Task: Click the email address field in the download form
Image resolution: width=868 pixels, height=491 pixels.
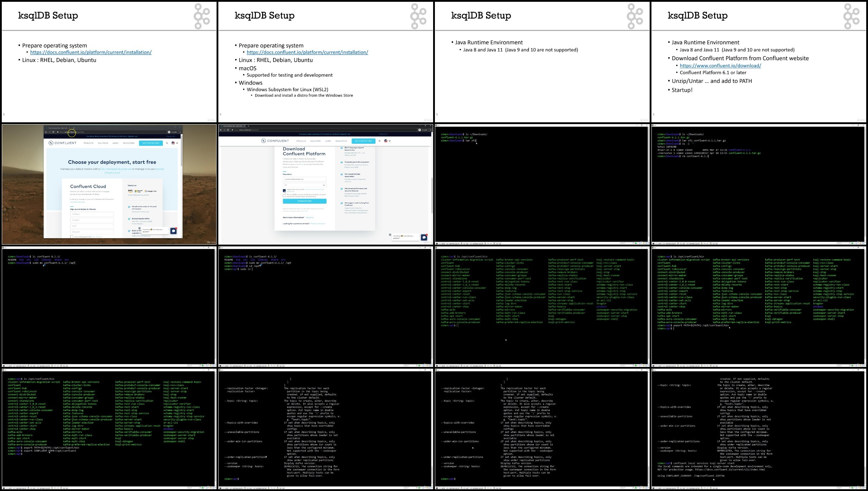Action: tap(305, 179)
